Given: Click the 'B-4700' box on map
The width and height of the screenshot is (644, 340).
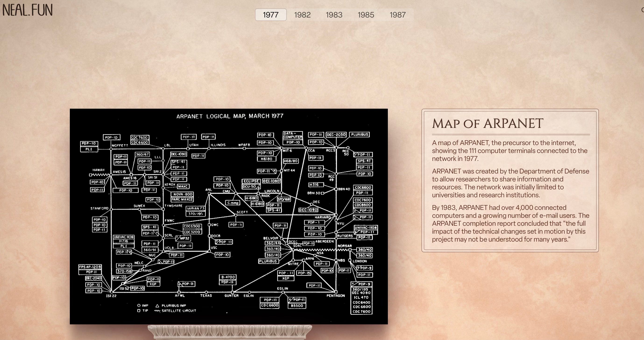Looking at the screenshot, I should (x=228, y=277).
